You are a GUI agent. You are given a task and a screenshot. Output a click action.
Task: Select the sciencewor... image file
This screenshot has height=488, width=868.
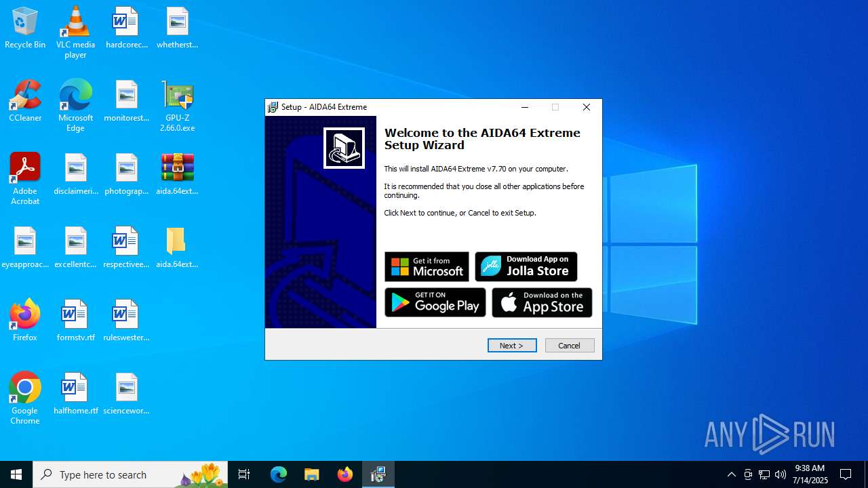tap(126, 394)
